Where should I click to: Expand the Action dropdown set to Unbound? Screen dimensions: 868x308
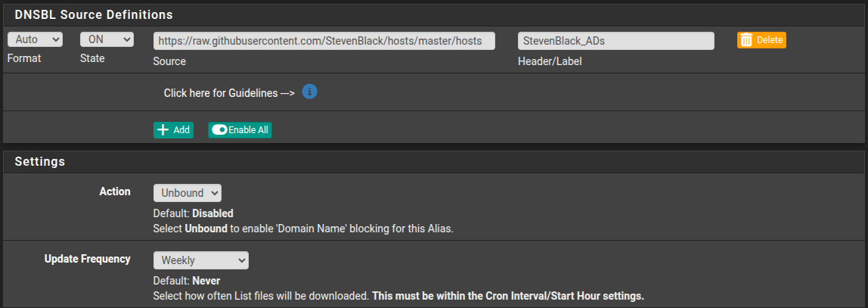pos(187,194)
